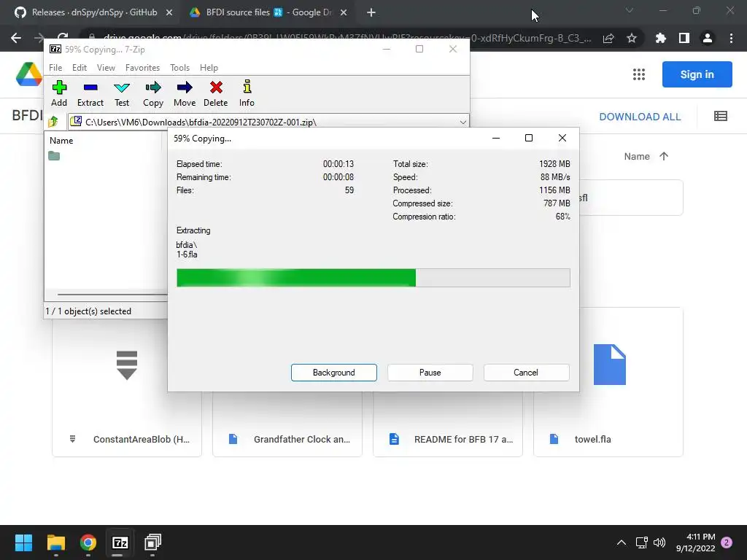Viewport: 747px width, 560px height.
Task: Open the clock and date in taskbar
Action: coord(695,542)
